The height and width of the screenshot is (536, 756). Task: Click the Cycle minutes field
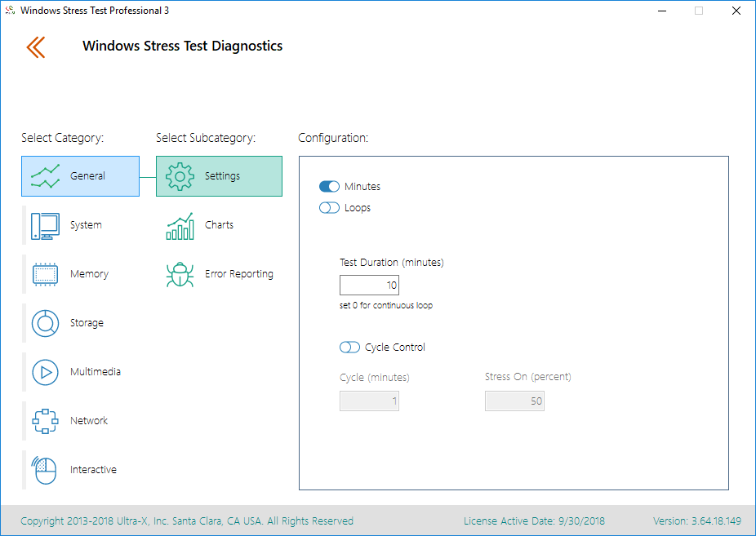pos(369,401)
